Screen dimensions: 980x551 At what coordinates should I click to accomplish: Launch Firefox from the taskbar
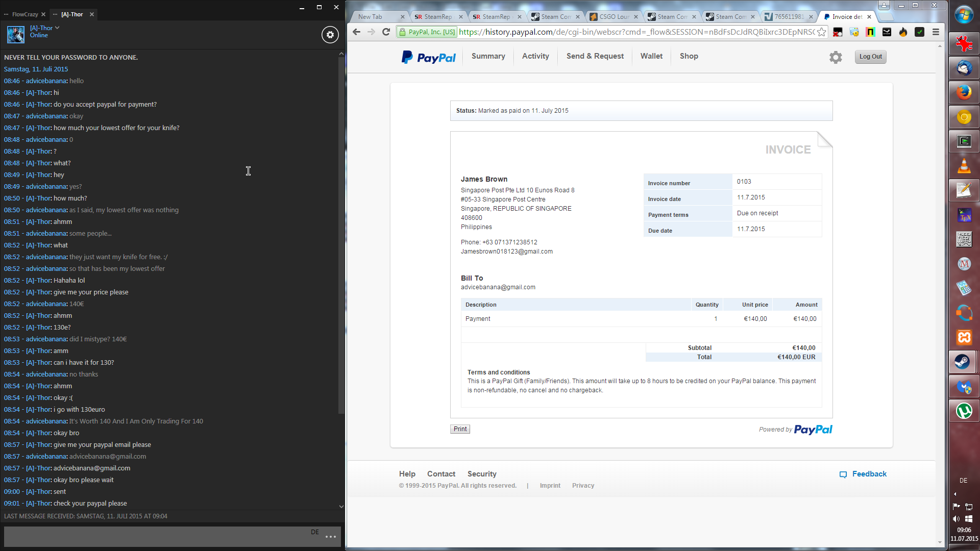point(964,92)
